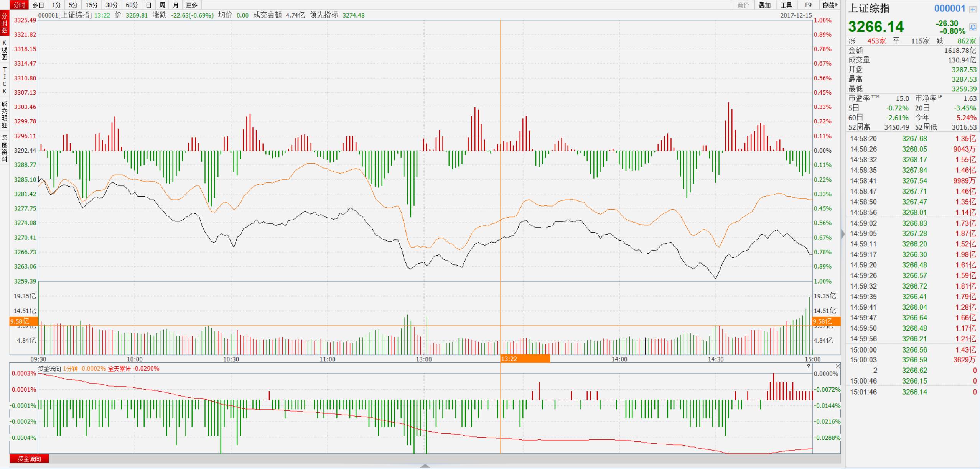Hide side panel using 隐藏 arrow
Image resolution: width=980 pixels, height=469 pixels.
click(x=830, y=5)
